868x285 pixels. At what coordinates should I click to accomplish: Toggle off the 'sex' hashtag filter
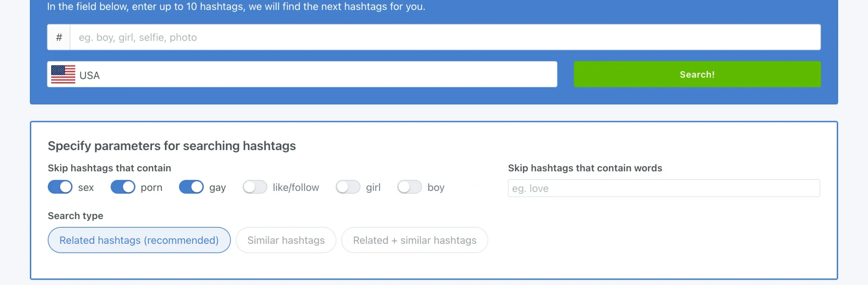60,187
